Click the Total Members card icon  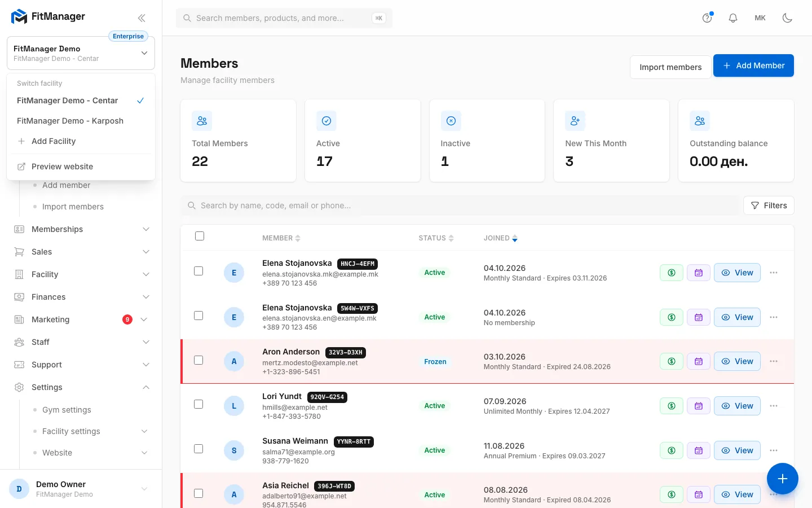pos(202,121)
